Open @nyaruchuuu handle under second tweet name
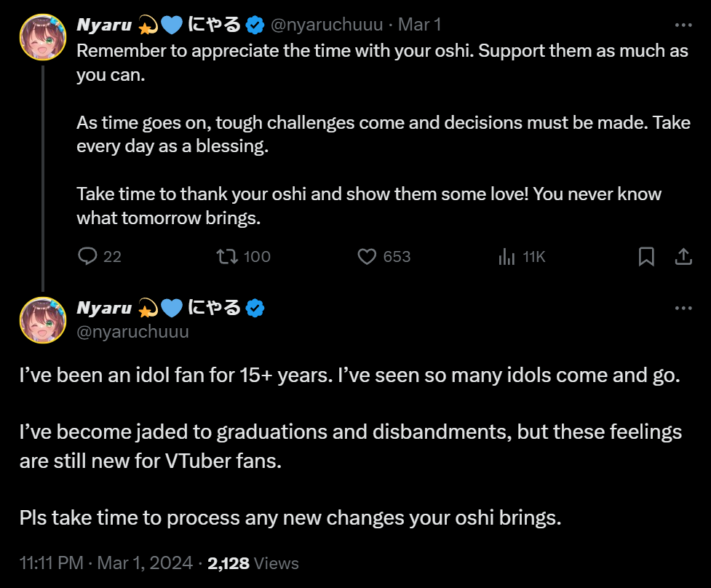711x588 pixels. click(x=133, y=332)
